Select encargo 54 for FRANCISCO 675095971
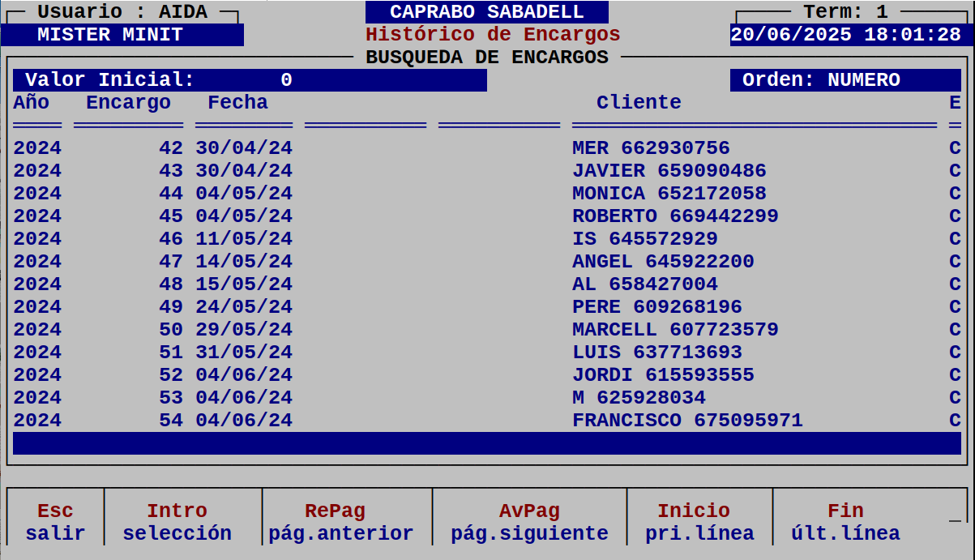This screenshot has width=975, height=560. coord(486,420)
